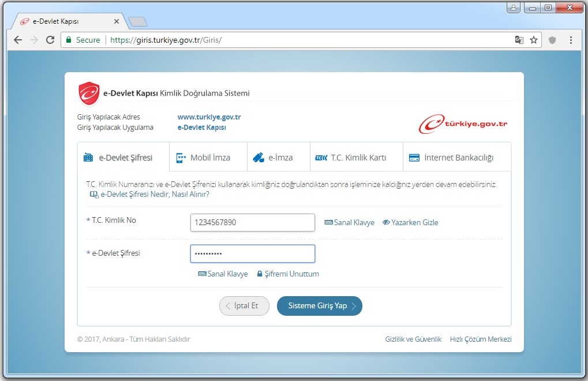Click the shield extension icon
The image size is (588, 381).
click(552, 40)
